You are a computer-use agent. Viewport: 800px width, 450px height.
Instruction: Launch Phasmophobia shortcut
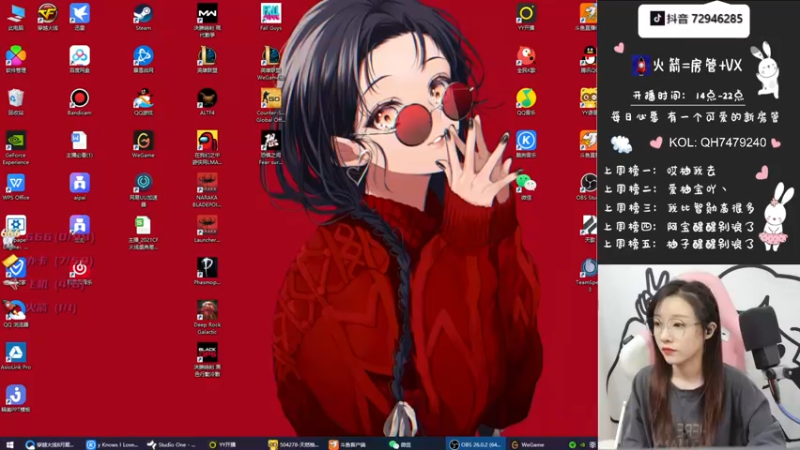tap(207, 271)
